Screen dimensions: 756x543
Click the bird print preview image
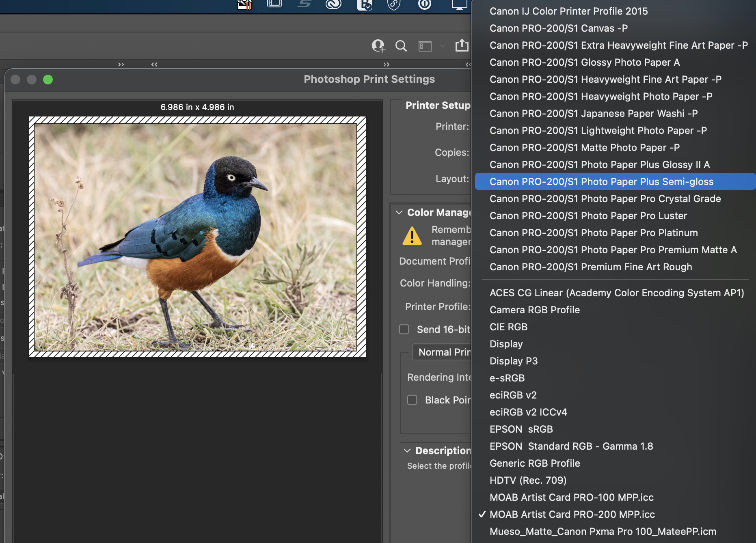(x=196, y=237)
